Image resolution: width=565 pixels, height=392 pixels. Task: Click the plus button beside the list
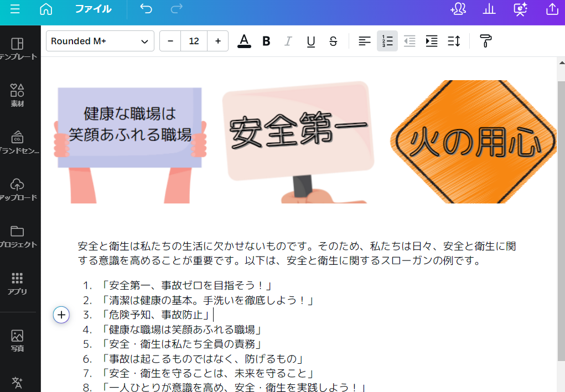pos(61,315)
